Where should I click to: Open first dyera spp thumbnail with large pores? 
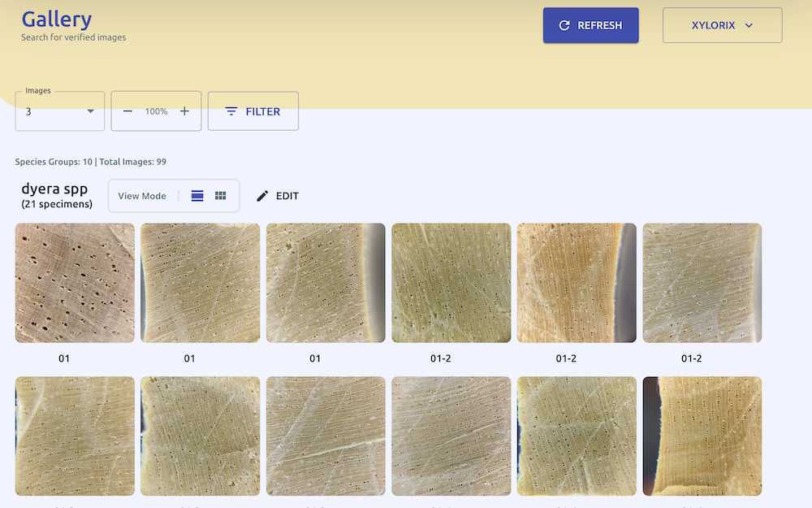coord(75,283)
